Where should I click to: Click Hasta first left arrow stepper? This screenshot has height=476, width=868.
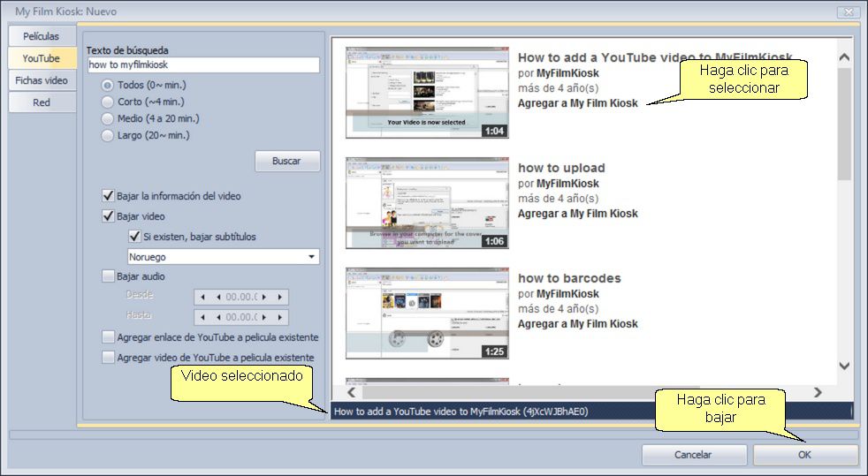click(x=202, y=317)
